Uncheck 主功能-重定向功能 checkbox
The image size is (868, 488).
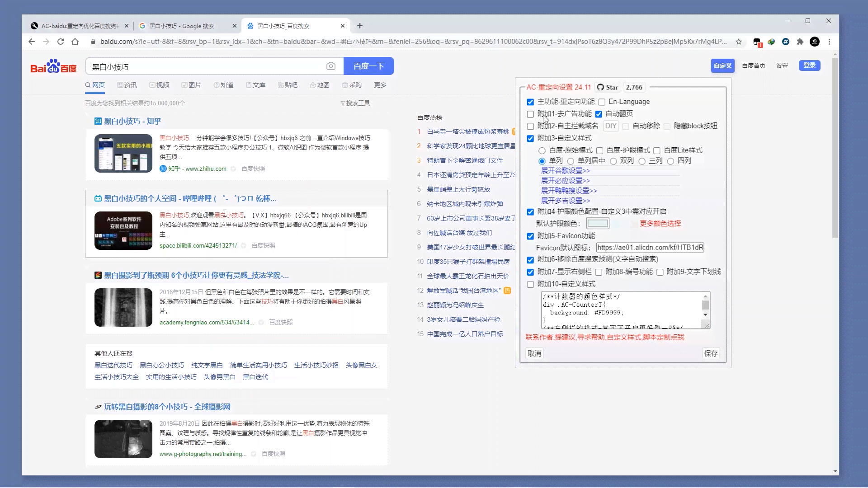coord(530,102)
